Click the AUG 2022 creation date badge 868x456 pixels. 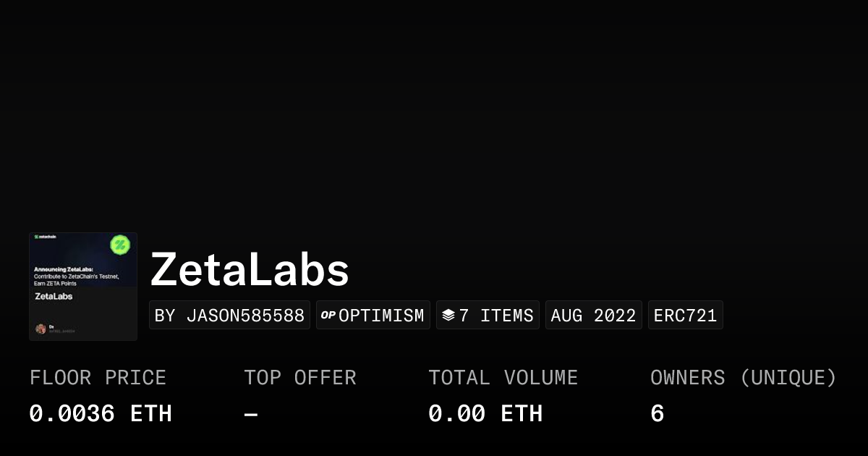coord(593,316)
